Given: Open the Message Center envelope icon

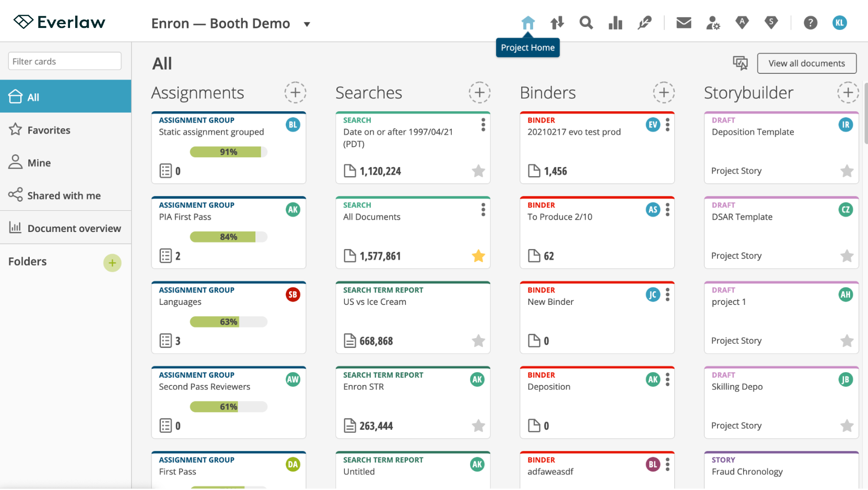Looking at the screenshot, I should (684, 23).
